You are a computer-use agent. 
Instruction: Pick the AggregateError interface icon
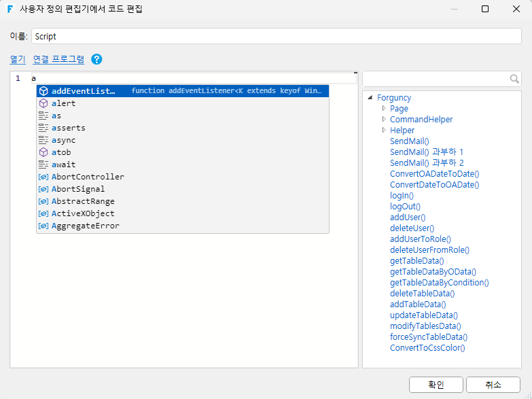[43, 226]
